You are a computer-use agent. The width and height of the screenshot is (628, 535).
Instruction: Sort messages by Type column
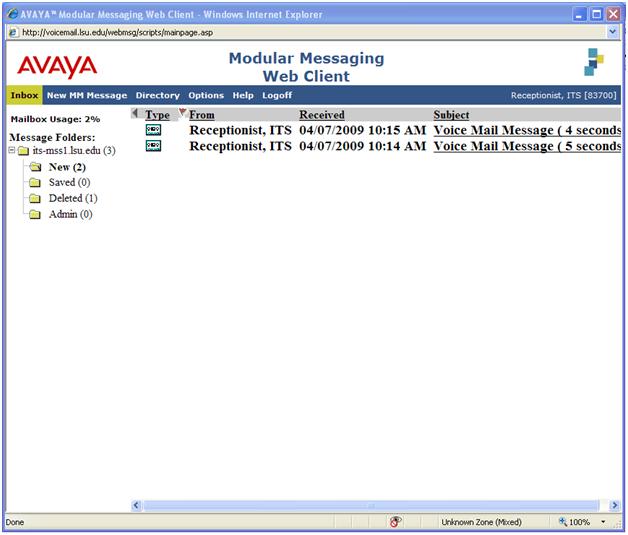(157, 115)
